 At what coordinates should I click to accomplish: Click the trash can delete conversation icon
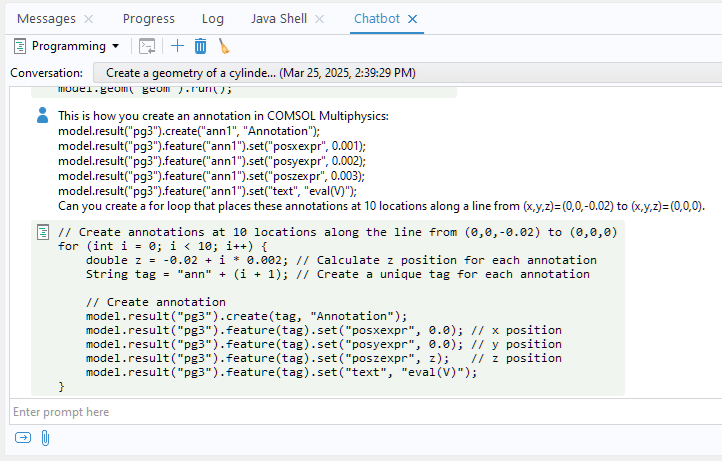click(200, 46)
